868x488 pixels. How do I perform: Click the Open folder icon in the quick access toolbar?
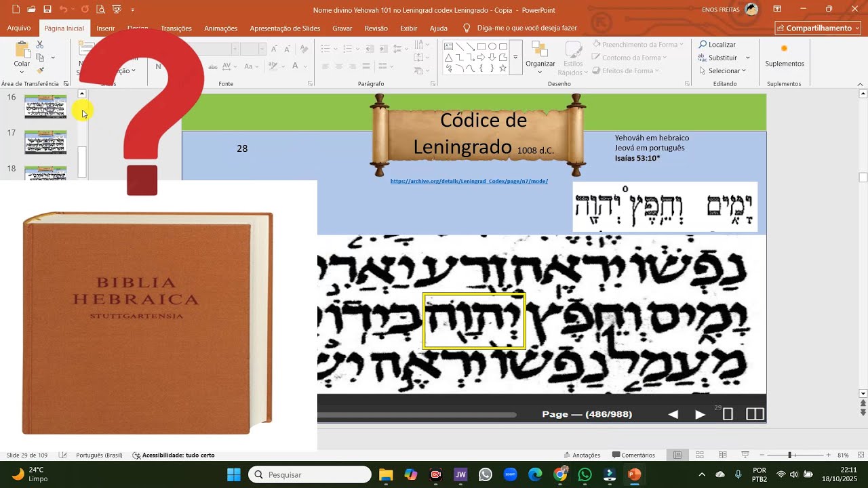(31, 9)
